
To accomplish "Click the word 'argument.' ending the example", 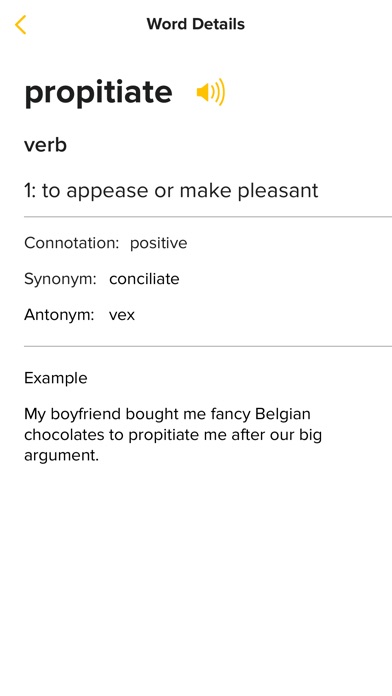I will coord(61,456).
